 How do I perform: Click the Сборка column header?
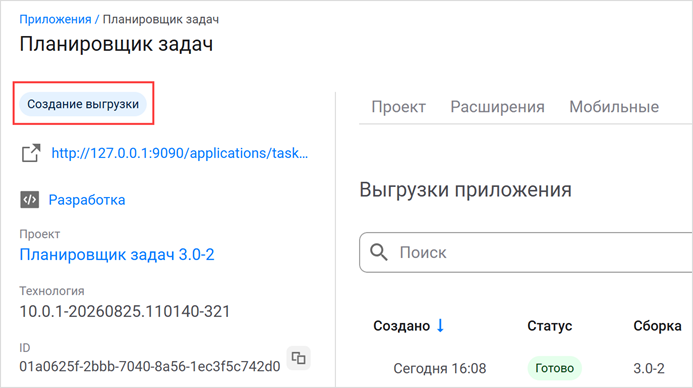[657, 326]
